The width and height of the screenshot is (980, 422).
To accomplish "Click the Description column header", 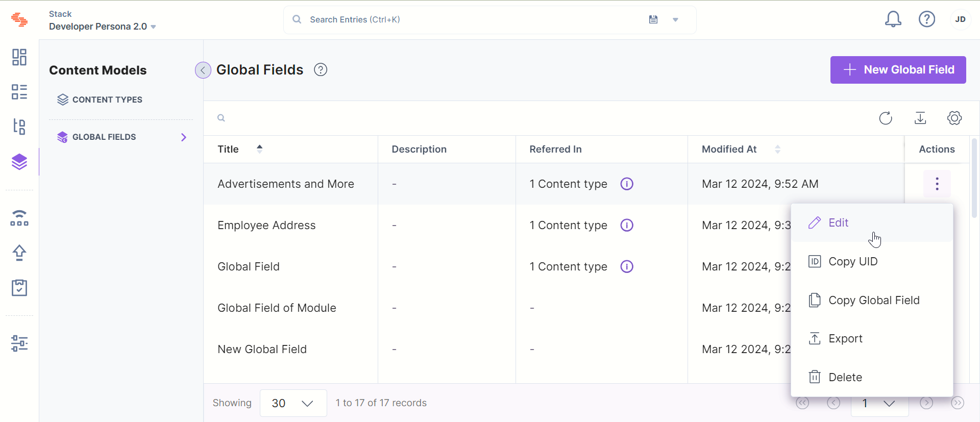I will tap(419, 149).
